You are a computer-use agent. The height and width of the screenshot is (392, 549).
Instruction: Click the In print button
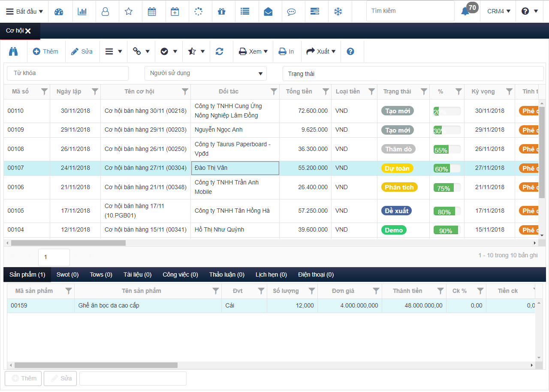tap(287, 51)
